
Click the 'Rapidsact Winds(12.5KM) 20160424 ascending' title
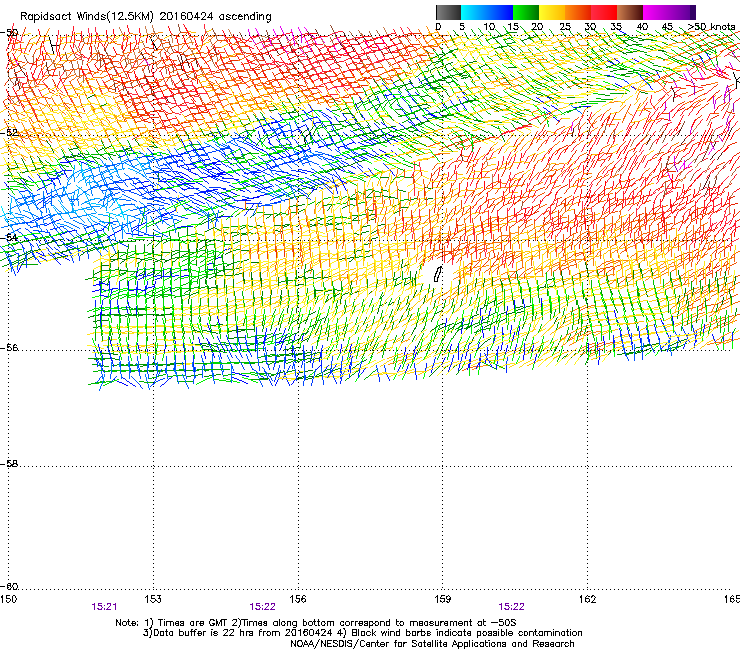[146, 17]
